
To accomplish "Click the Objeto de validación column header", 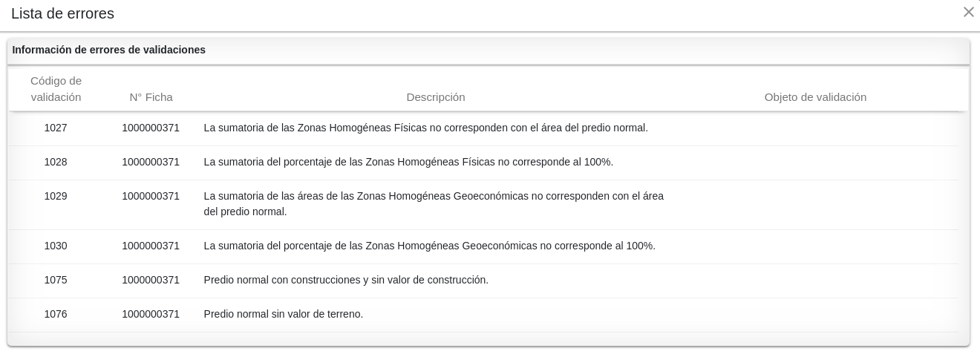I will (x=815, y=97).
